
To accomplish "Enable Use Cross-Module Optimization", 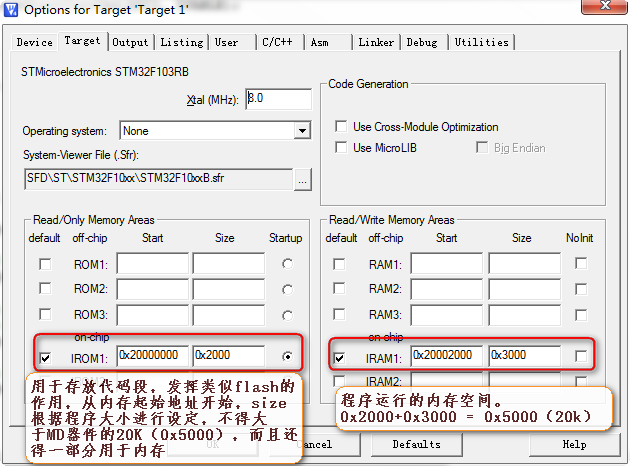I will [x=341, y=127].
